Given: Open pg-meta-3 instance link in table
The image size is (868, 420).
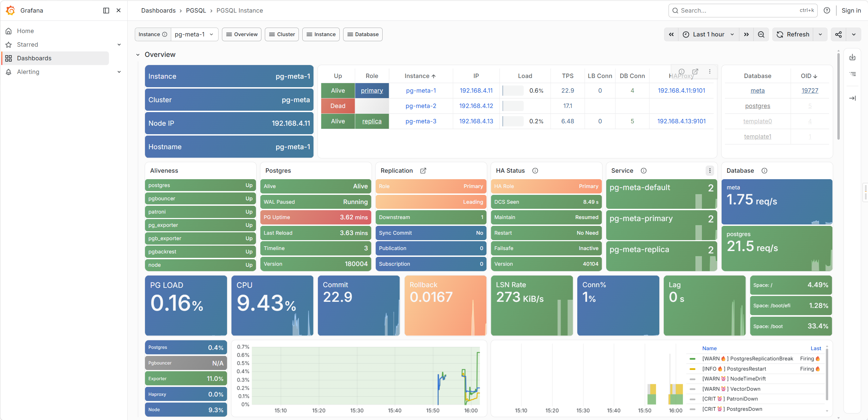Looking at the screenshot, I should (x=421, y=121).
